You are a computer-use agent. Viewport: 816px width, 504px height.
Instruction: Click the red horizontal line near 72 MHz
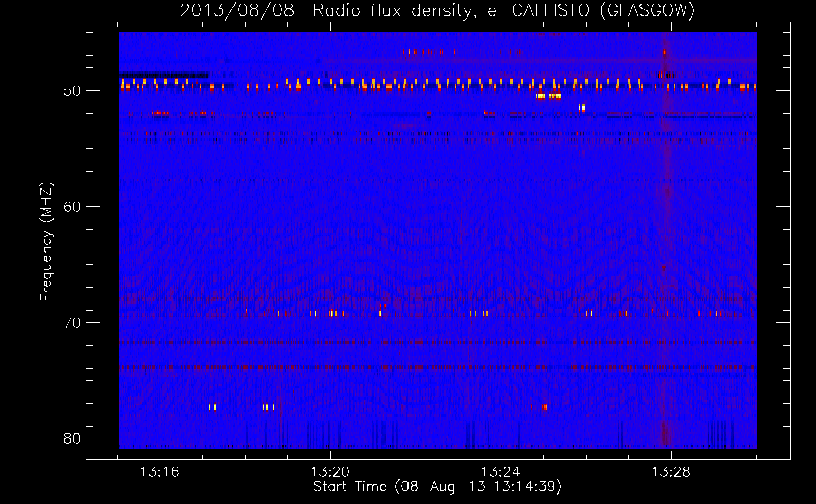tap(437, 342)
